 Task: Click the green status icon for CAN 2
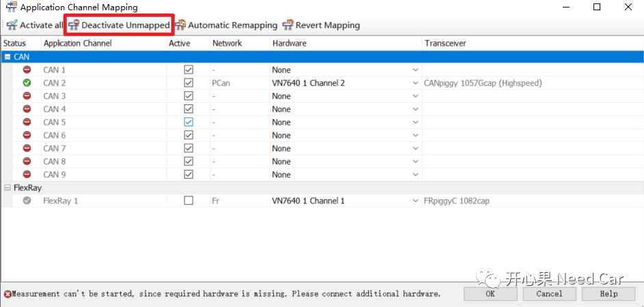click(27, 83)
